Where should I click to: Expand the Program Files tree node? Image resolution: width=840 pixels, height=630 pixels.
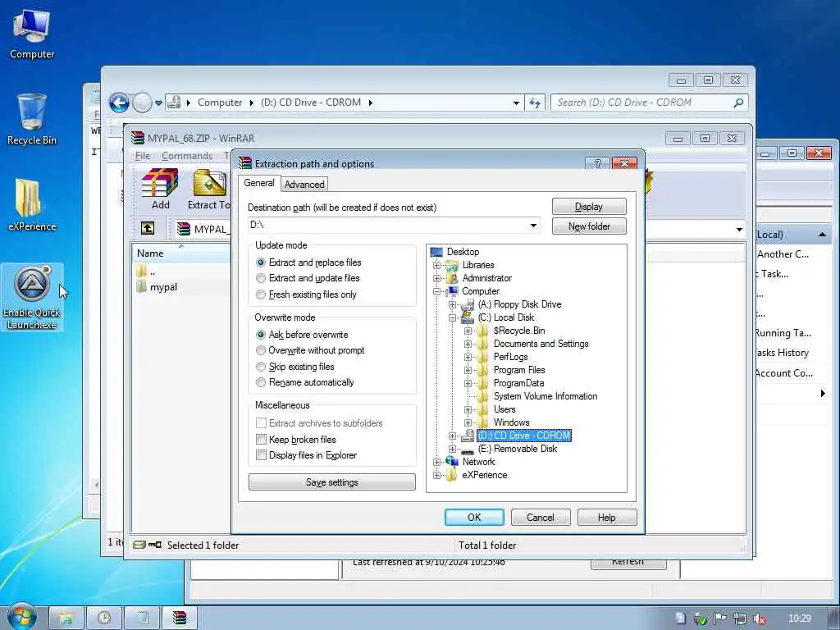pyautogui.click(x=468, y=370)
